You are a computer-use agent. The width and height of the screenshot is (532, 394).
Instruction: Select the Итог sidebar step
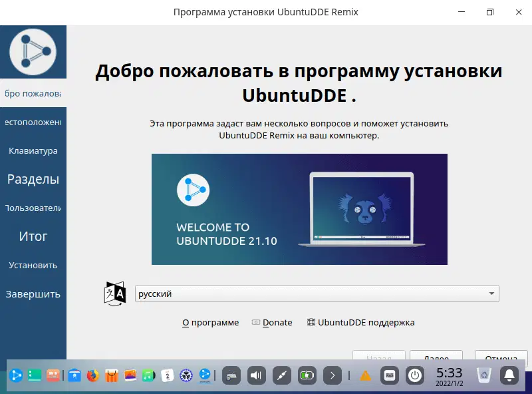[33, 236]
